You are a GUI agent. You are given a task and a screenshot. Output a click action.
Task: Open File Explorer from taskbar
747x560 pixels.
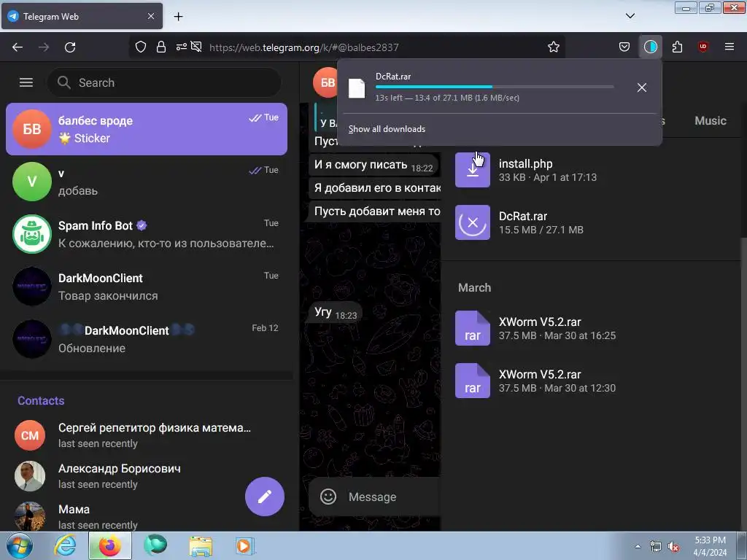201,546
